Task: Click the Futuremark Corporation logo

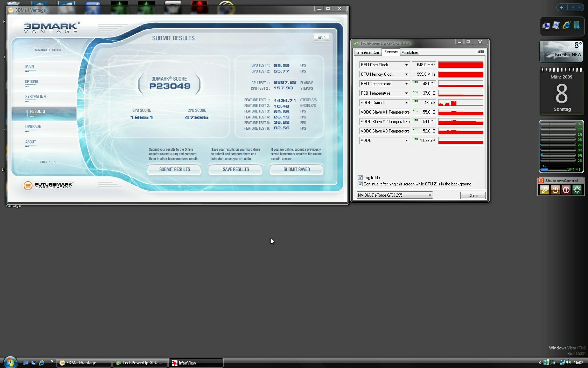Action: (48, 185)
